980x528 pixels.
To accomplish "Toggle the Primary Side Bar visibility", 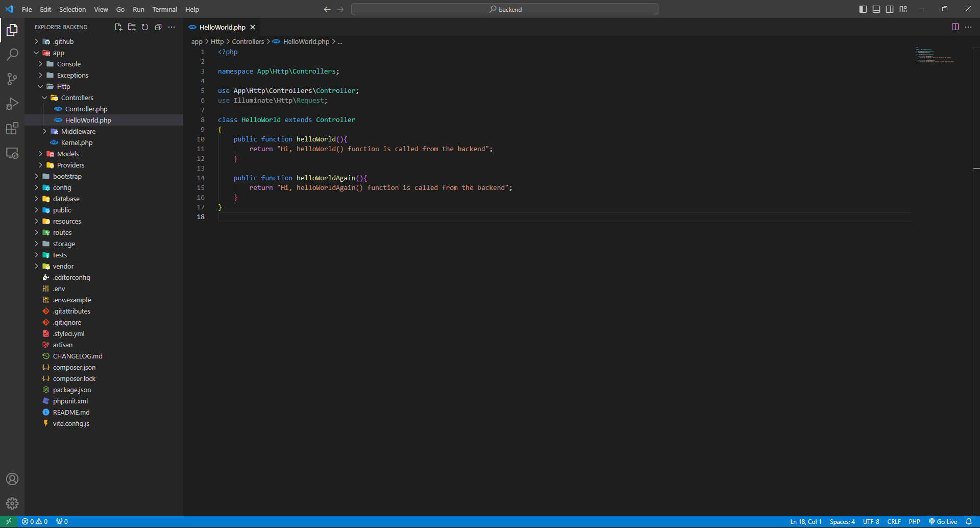I will 863,9.
